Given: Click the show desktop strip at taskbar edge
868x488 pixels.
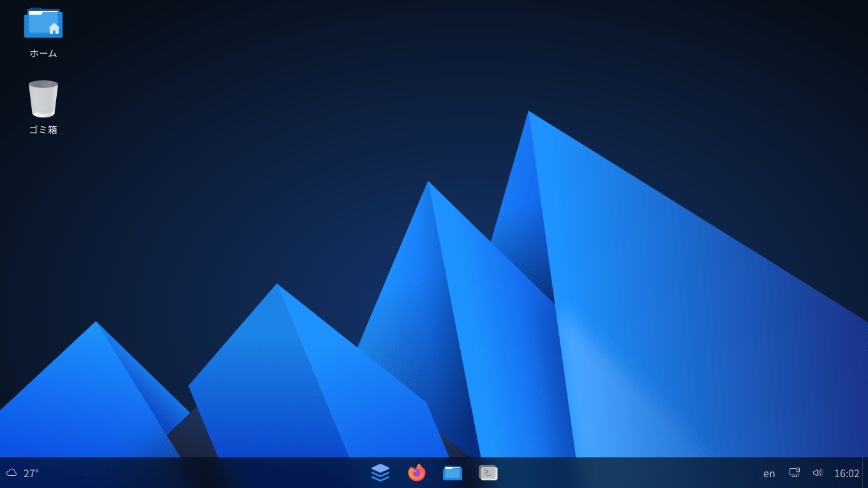Looking at the screenshot, I should coord(865,473).
